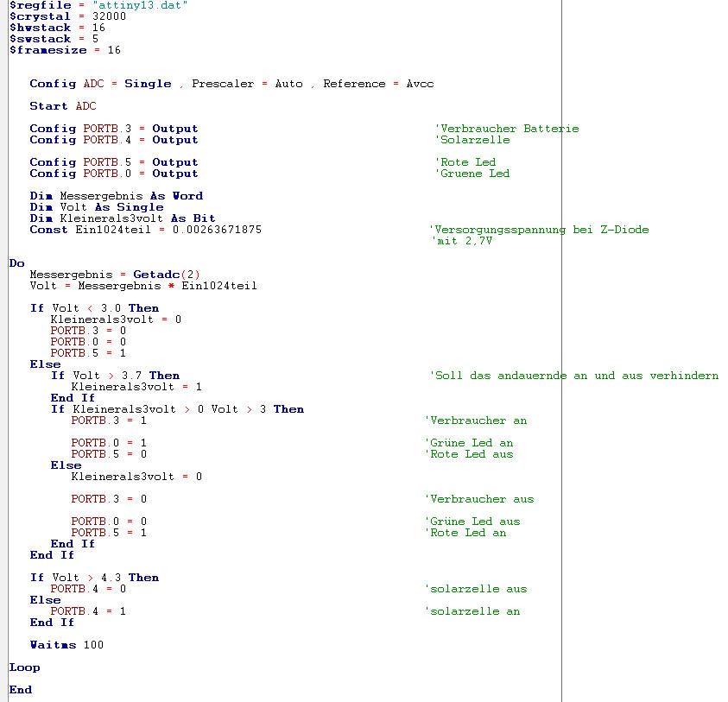Click the Config PORTB.4 = Output line

114,140
